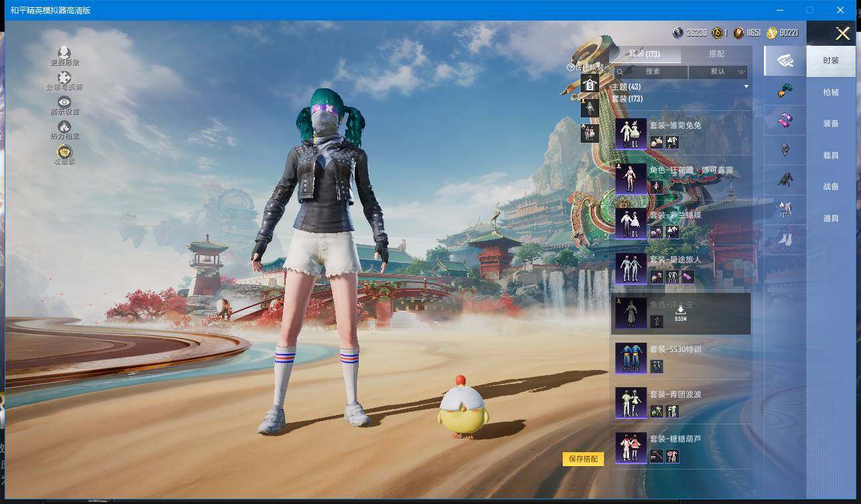Screen dimensions: 861x504
Task: Click the hanger wardrobe slot icon
Action: click(590, 84)
